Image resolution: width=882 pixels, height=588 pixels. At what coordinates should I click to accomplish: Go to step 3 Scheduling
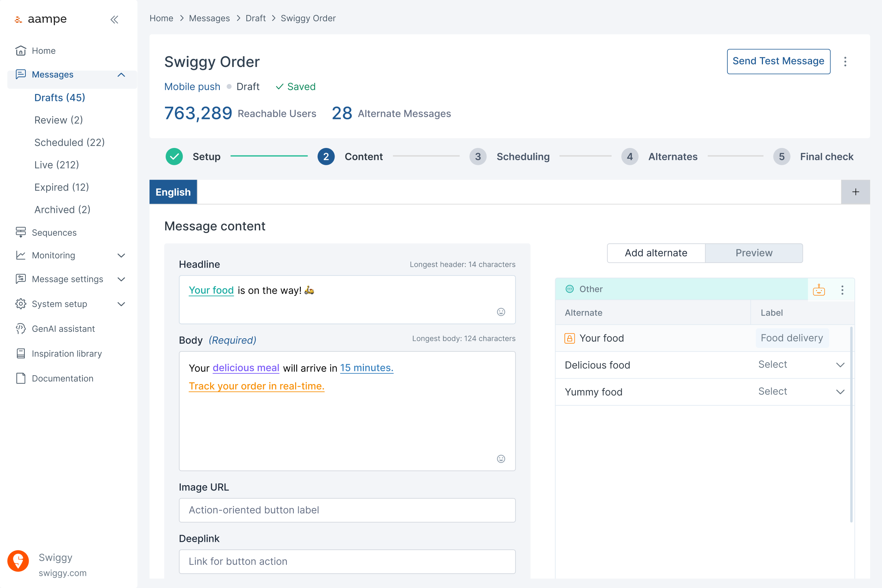coord(509,157)
